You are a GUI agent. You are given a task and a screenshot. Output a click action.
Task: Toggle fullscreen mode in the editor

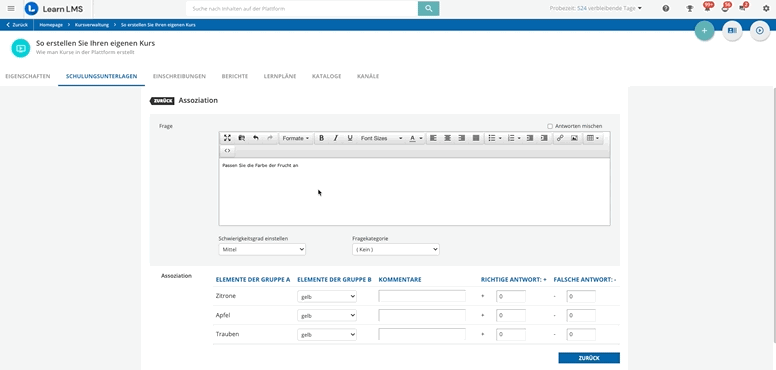pyautogui.click(x=227, y=138)
